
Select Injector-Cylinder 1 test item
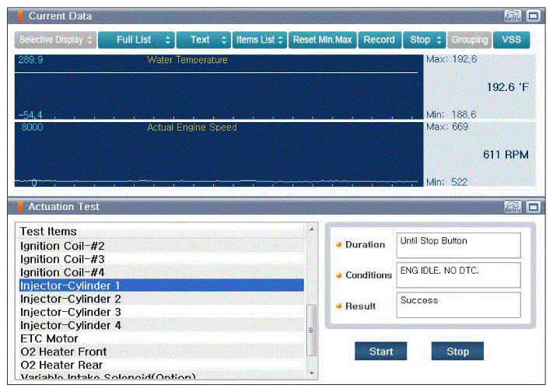[x=162, y=285]
